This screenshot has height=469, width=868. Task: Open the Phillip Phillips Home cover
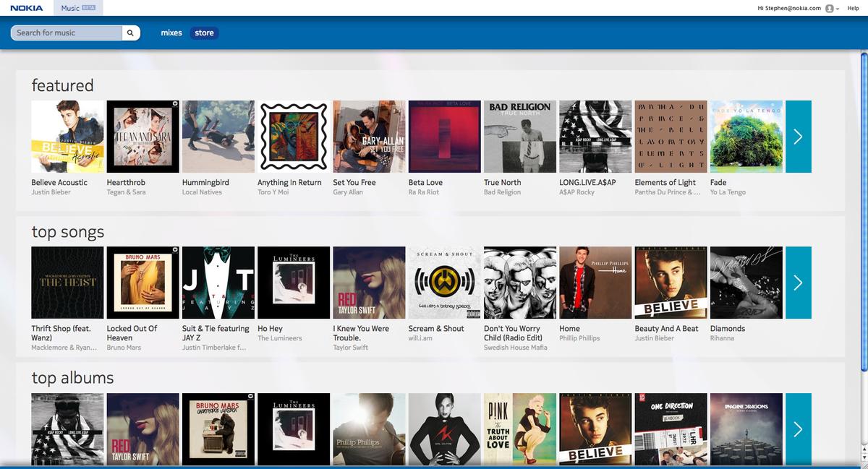pyautogui.click(x=595, y=283)
